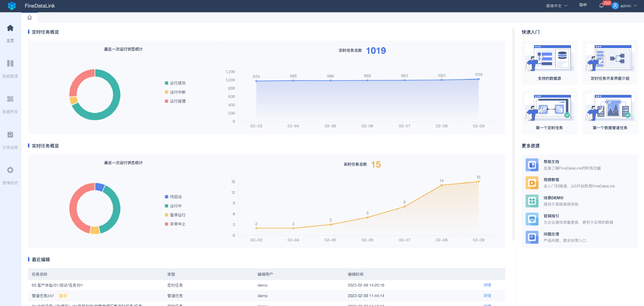This screenshot has height=306, width=644.
Task: Open 定时任务开发界面介绍 card
Action: (x=610, y=63)
